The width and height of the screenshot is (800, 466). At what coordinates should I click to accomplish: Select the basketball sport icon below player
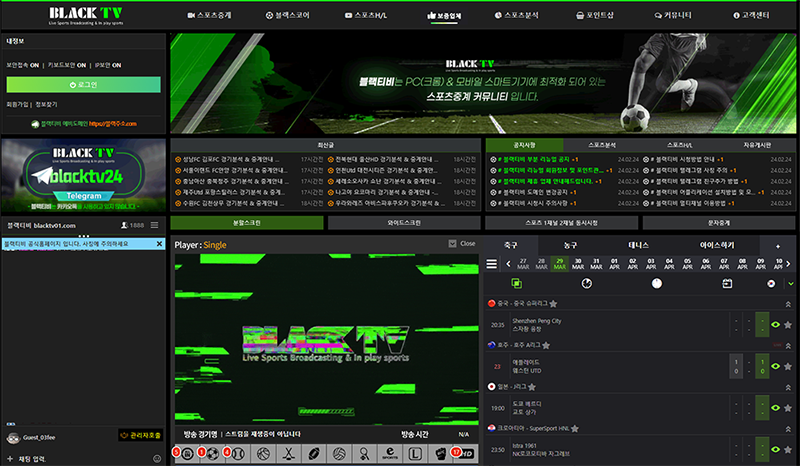pos(263,453)
